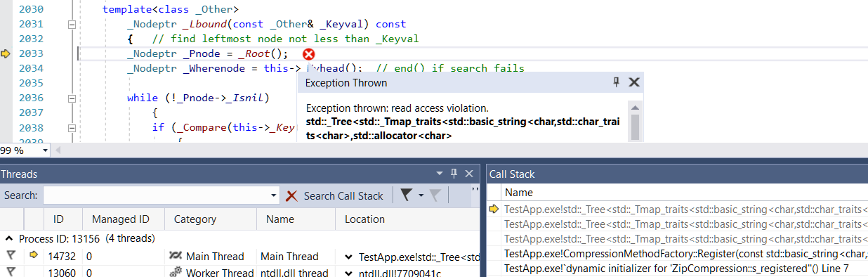Open the Threads window options menu arrow
Screen dimensions: 868x277
pyautogui.click(x=440, y=174)
